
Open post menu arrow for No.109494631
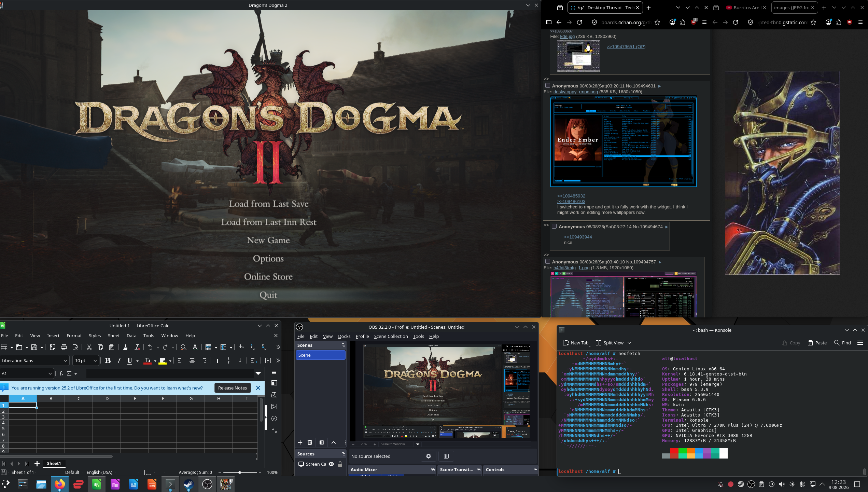pos(660,86)
